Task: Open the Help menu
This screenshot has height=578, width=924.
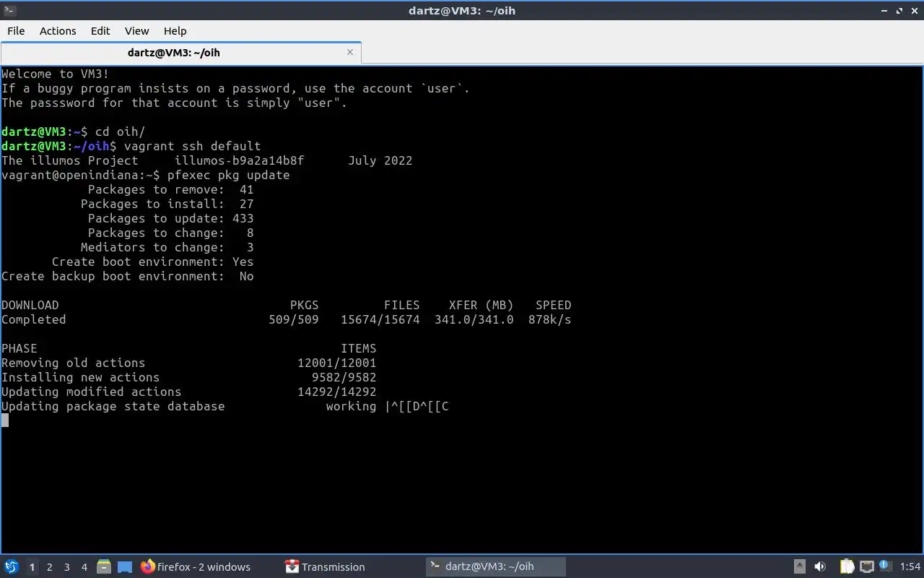Action: (175, 30)
